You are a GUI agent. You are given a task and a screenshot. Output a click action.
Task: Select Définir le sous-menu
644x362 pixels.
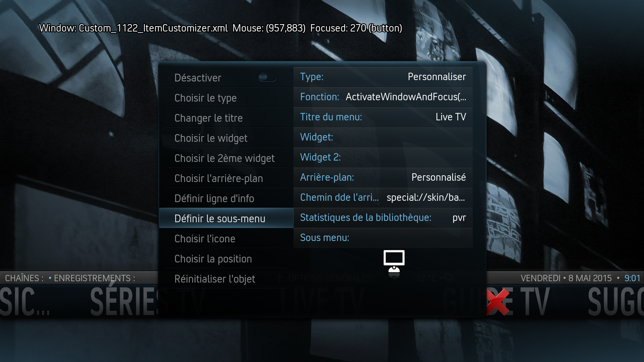point(226,218)
